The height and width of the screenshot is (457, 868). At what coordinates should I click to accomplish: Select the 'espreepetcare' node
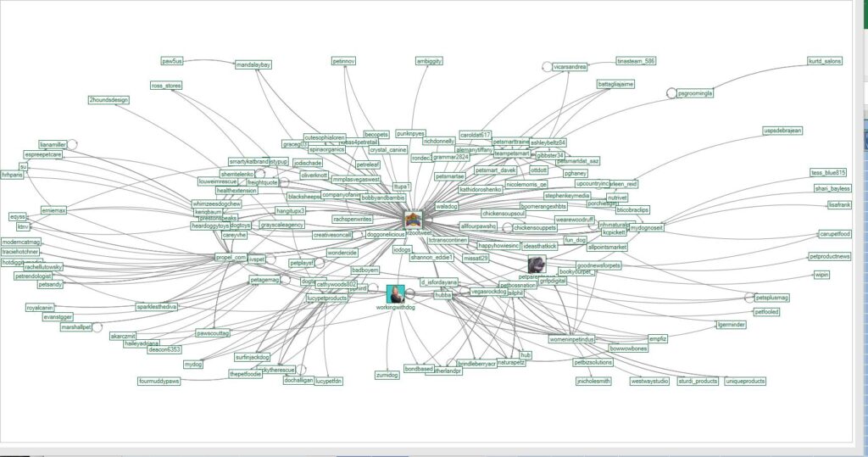(43, 154)
